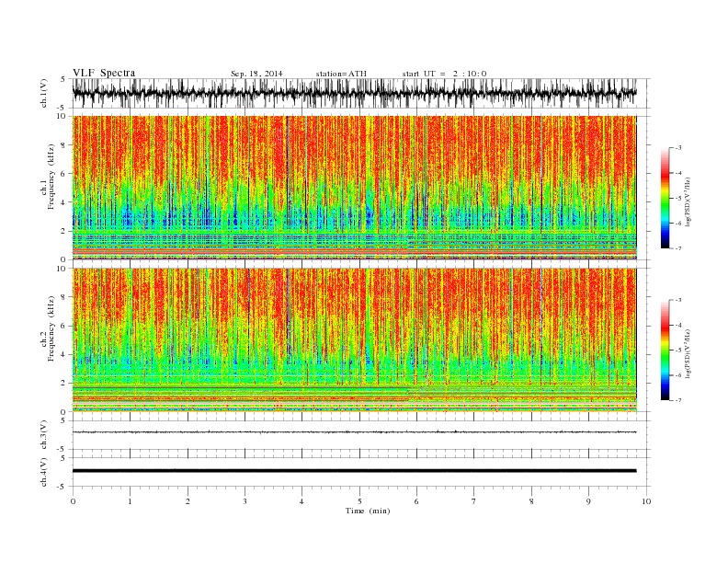The image size is (728, 563).
Task: Click time axis tick label '7'
Action: pyautogui.click(x=473, y=501)
